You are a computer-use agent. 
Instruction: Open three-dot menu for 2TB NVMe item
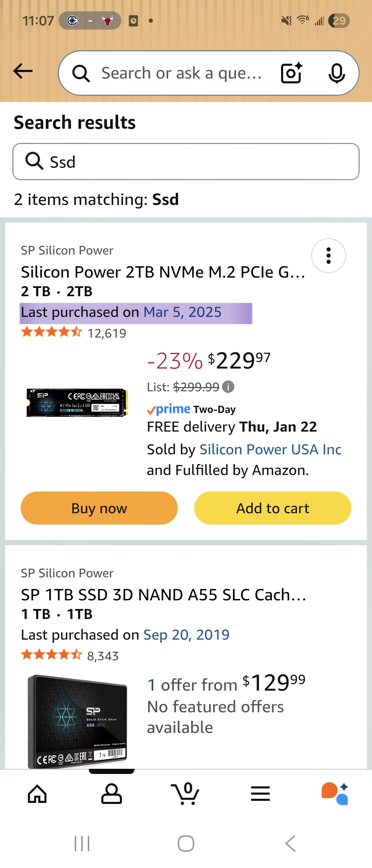coord(328,256)
